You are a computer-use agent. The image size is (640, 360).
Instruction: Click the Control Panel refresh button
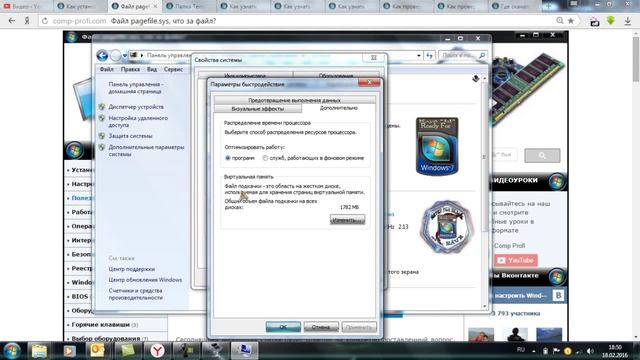[x=429, y=56]
